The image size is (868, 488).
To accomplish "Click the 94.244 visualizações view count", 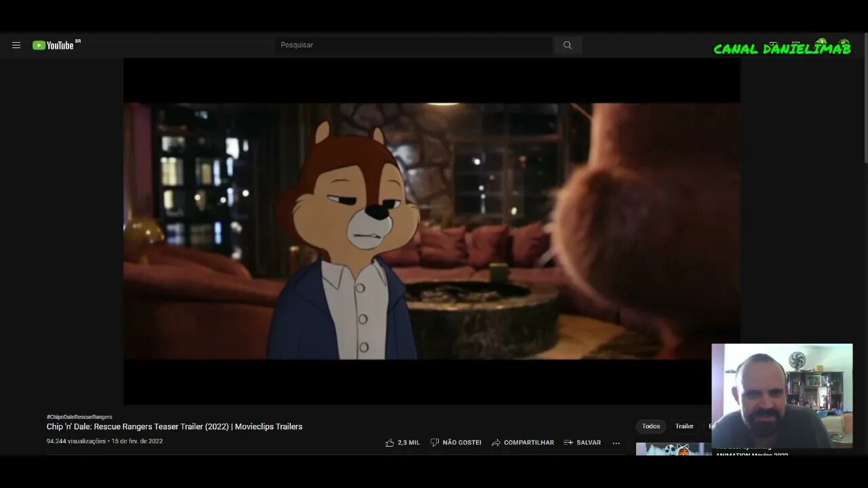I will (76, 441).
